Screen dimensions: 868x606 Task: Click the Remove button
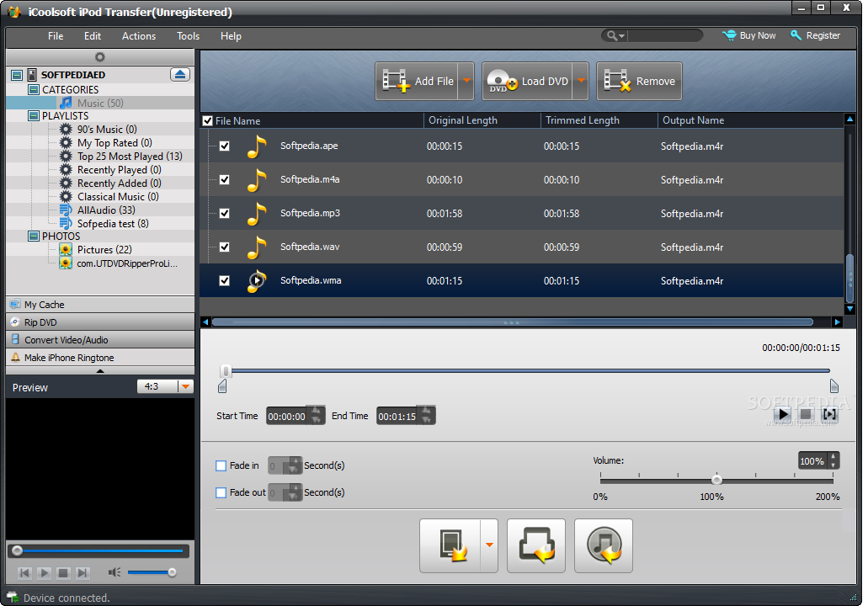[x=639, y=81]
